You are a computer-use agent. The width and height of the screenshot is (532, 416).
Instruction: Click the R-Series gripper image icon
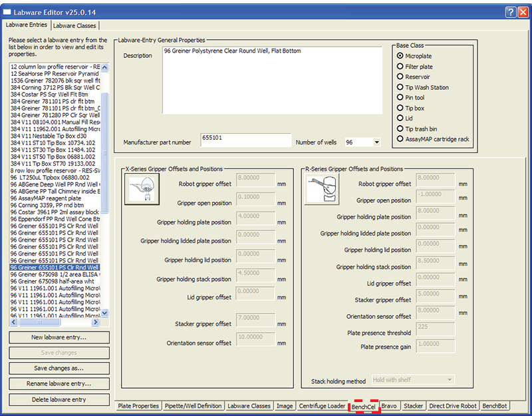tap(321, 190)
